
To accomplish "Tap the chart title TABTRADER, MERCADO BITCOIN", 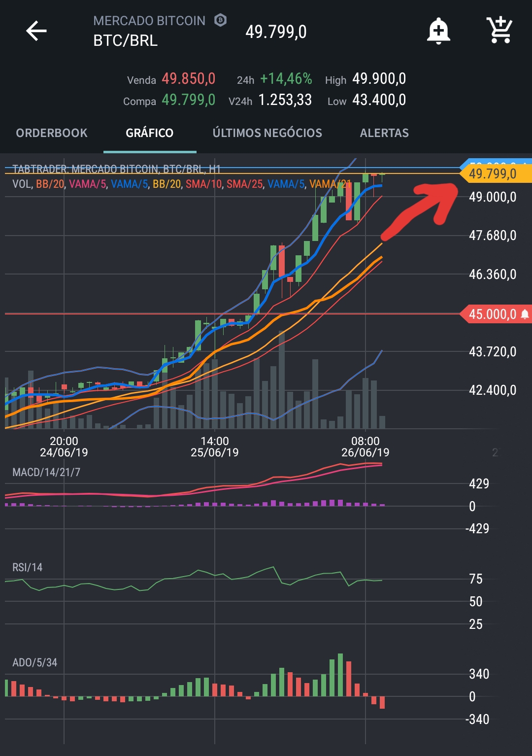I will (x=116, y=169).
